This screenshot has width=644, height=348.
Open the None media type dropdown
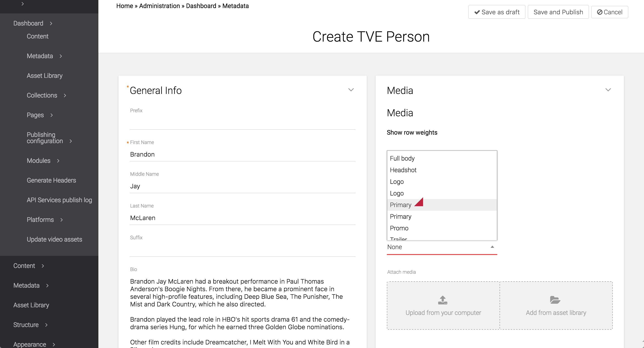(x=441, y=247)
